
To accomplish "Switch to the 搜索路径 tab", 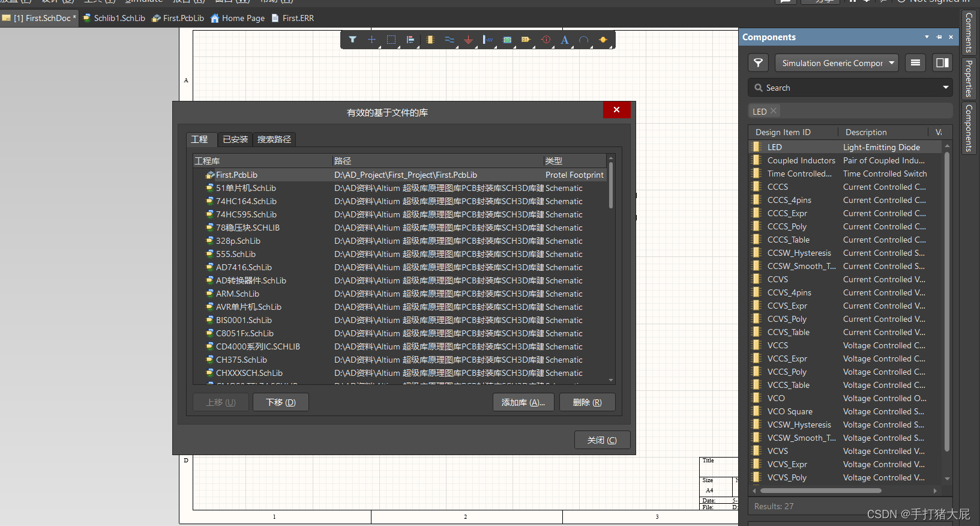I will pos(274,139).
